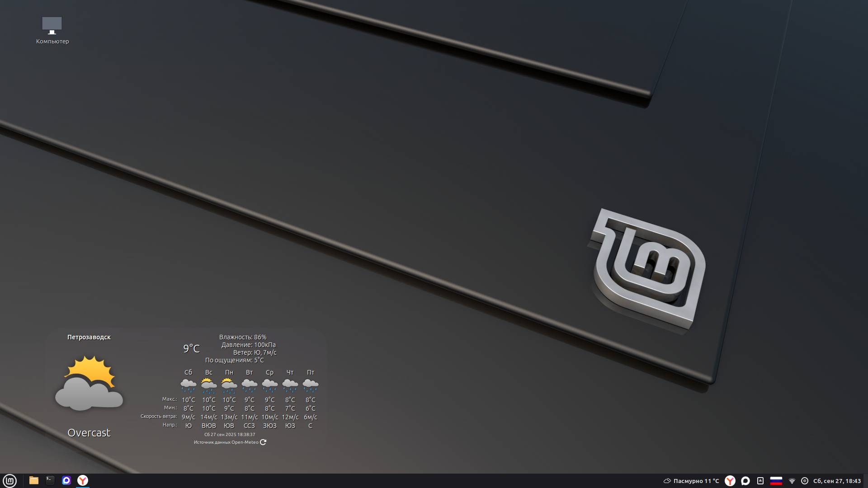Click the 14м/с wind speed value

point(209,417)
